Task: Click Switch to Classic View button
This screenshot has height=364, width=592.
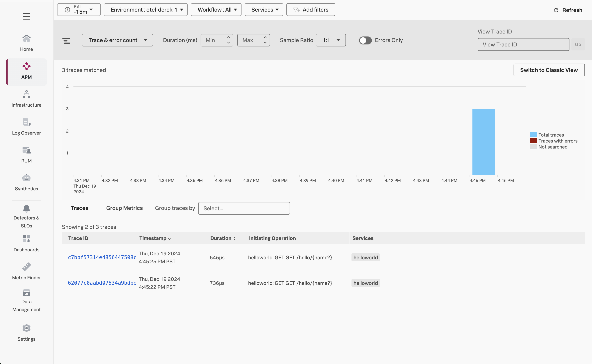Action: pos(549,70)
